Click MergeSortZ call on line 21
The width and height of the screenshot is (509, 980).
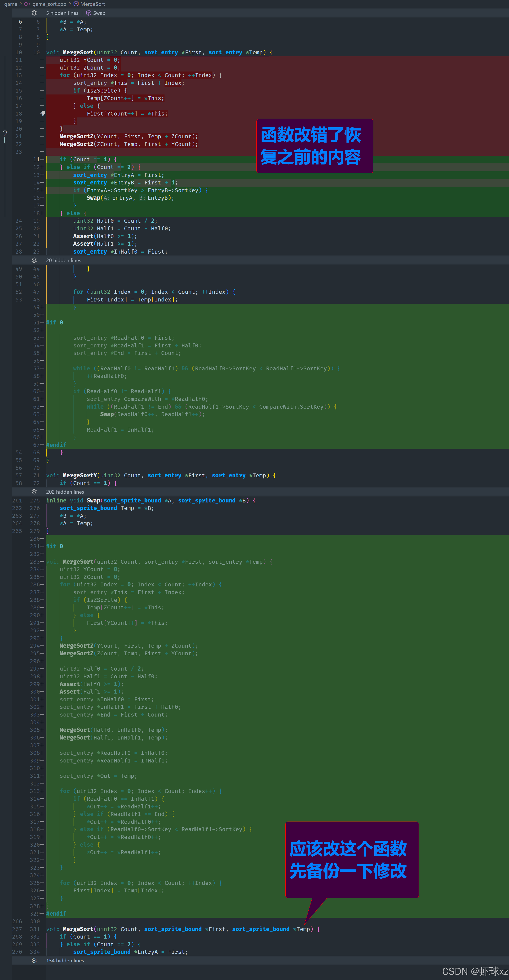(76, 137)
